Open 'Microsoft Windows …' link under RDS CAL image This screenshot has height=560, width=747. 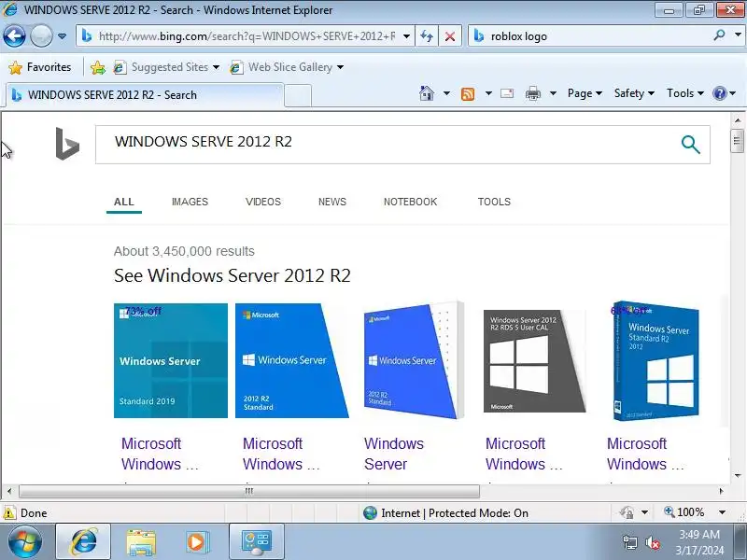click(x=524, y=454)
